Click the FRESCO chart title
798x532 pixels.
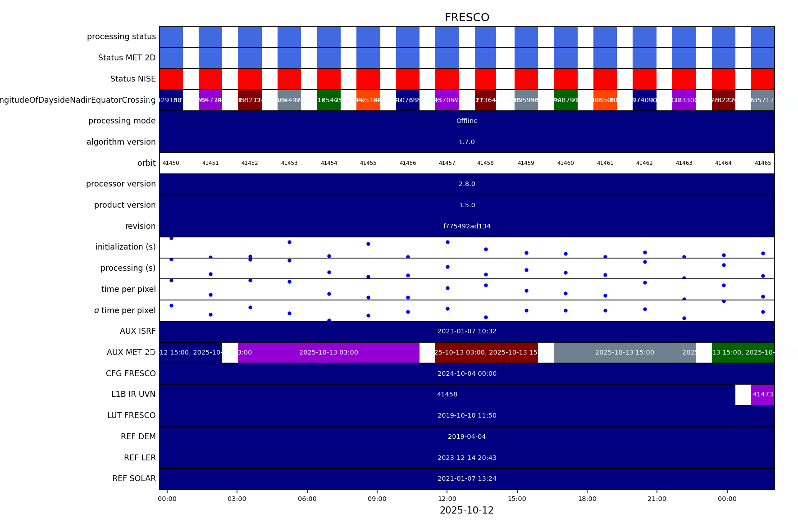point(467,18)
